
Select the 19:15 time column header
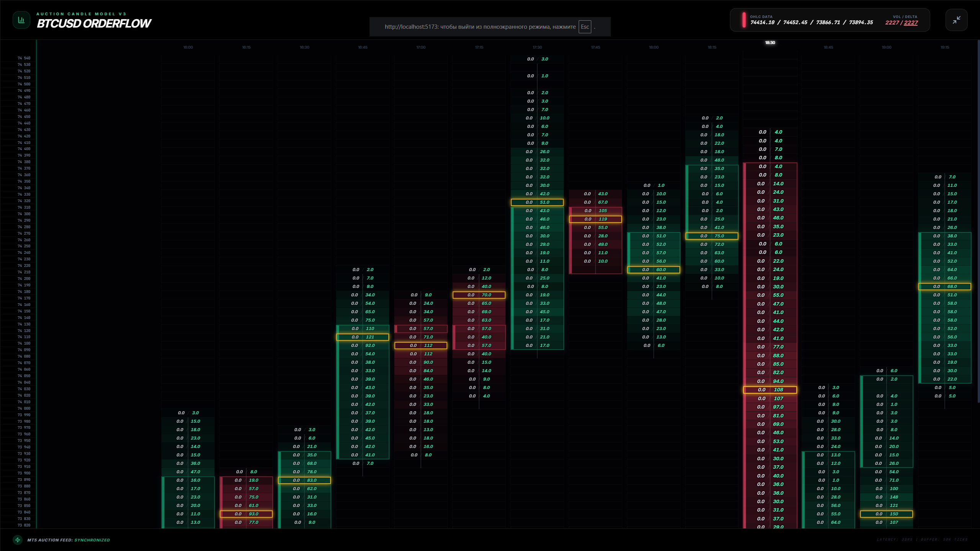pos(945,47)
